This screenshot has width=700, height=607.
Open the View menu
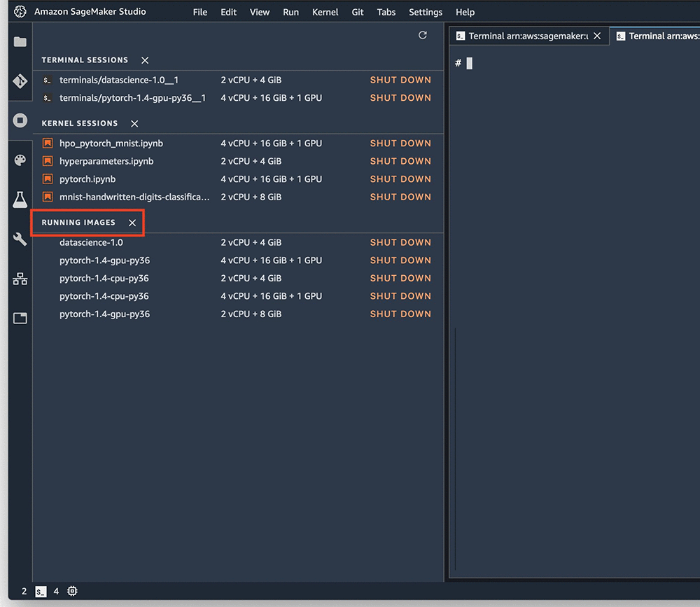(x=260, y=12)
